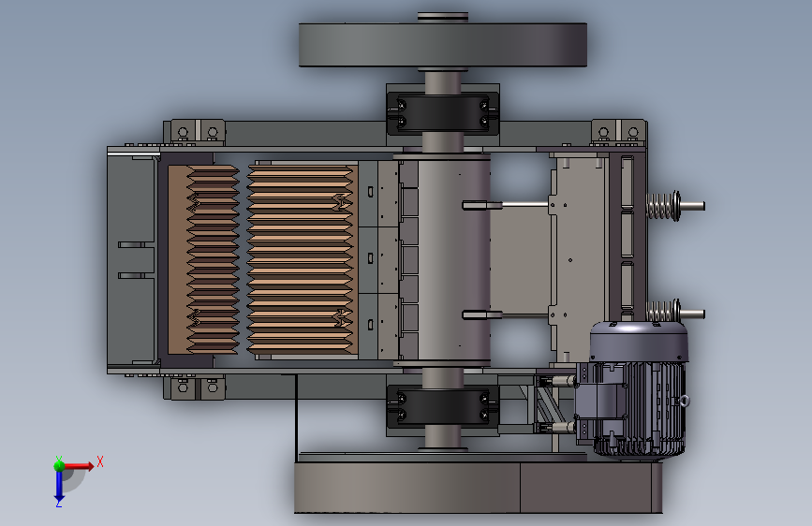Click the green Y axis origin dot
812x526 pixels.
[x=59, y=465]
